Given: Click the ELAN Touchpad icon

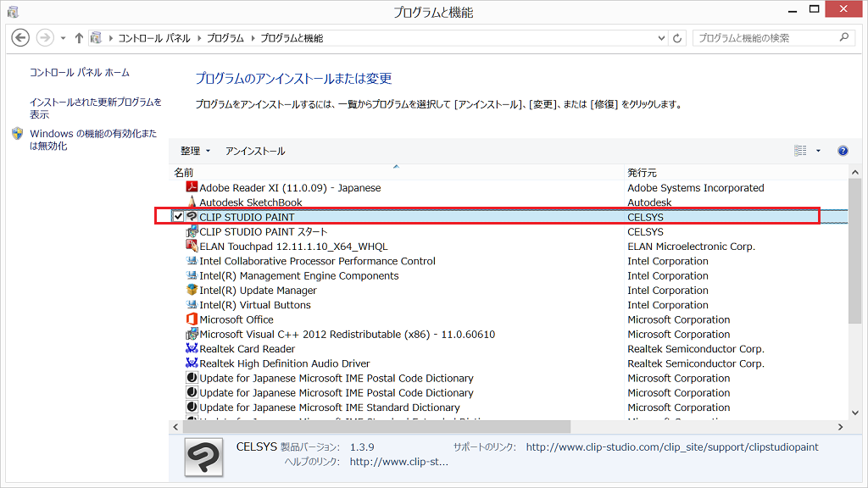Looking at the screenshot, I should click(192, 246).
